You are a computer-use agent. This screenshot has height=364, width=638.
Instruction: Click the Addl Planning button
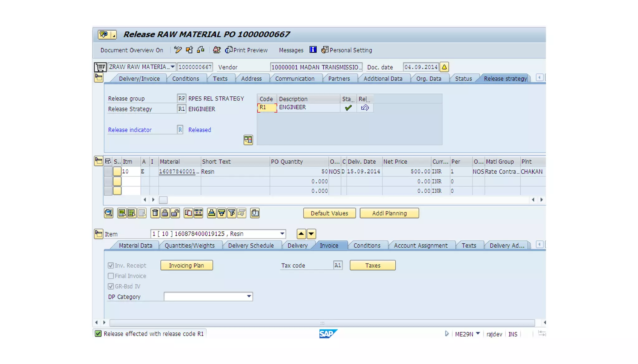coord(389,213)
